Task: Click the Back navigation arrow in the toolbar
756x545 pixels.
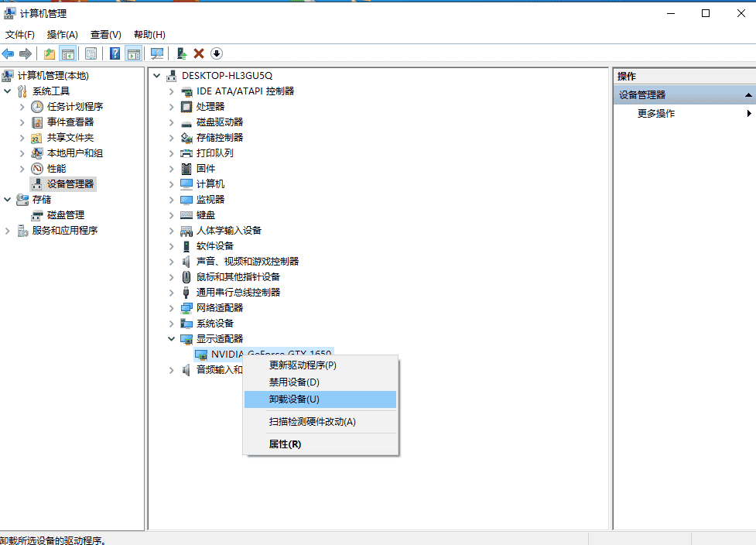Action: (x=8, y=53)
